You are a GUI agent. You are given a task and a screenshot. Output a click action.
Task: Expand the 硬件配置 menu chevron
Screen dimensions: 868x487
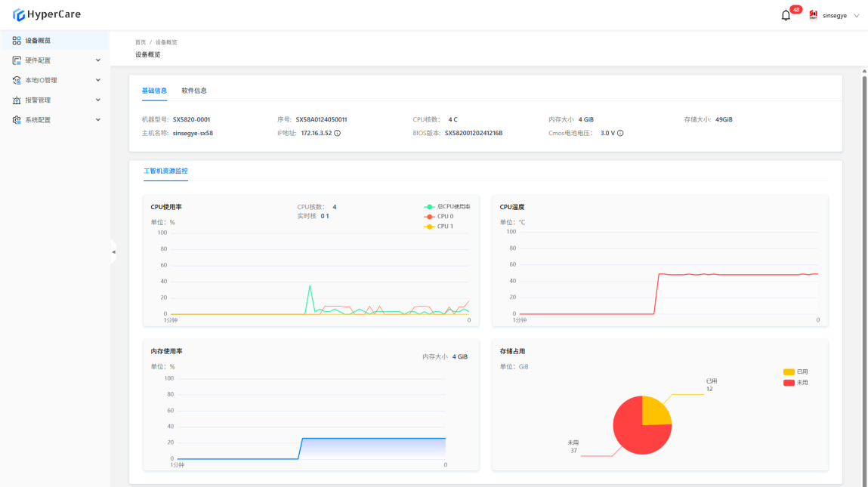click(97, 60)
